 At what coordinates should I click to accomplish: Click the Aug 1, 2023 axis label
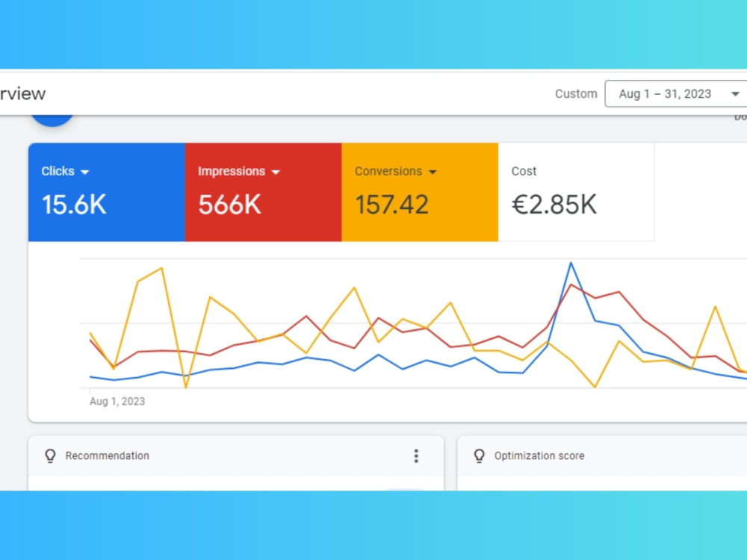[x=117, y=402]
